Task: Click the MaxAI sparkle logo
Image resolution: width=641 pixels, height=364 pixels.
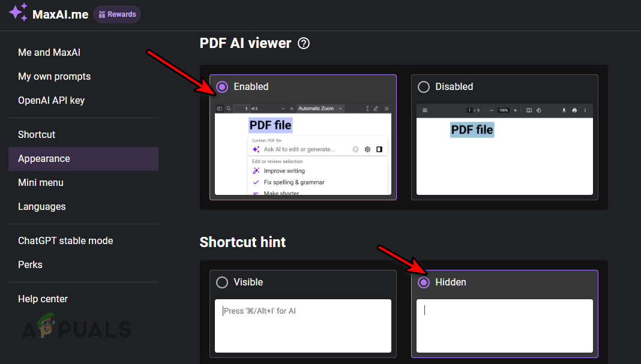Action: tap(18, 13)
